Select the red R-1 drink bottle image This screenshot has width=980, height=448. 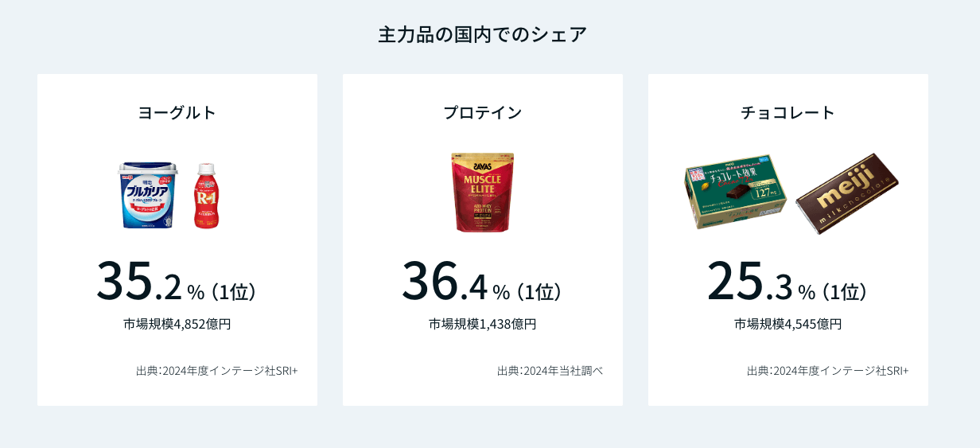pos(207,196)
